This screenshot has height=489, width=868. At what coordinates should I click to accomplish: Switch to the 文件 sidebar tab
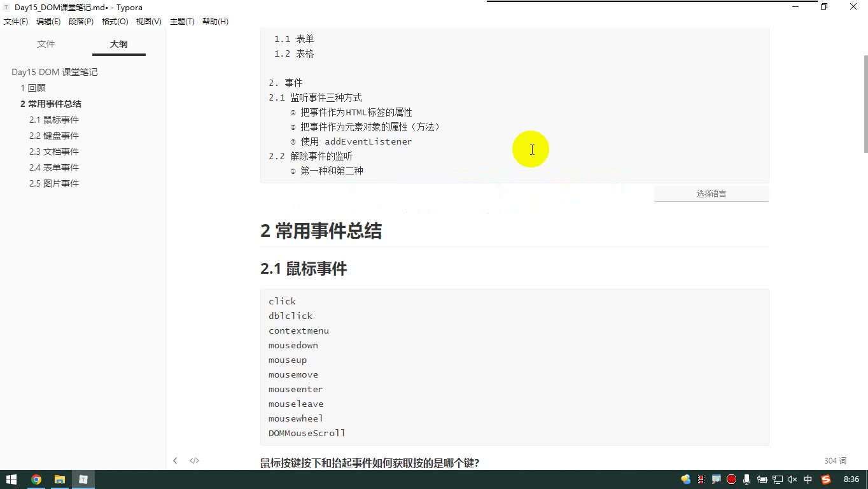pos(46,44)
